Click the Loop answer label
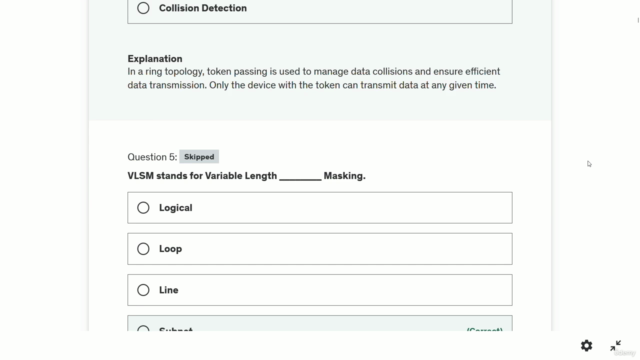640x360 pixels. point(171,249)
